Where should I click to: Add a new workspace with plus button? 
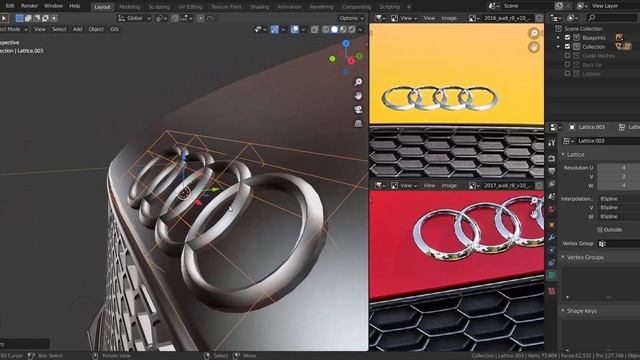(409, 7)
